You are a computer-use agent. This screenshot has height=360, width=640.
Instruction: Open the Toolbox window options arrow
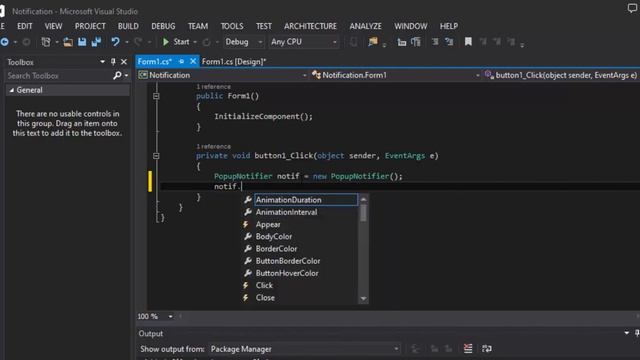[x=102, y=62]
